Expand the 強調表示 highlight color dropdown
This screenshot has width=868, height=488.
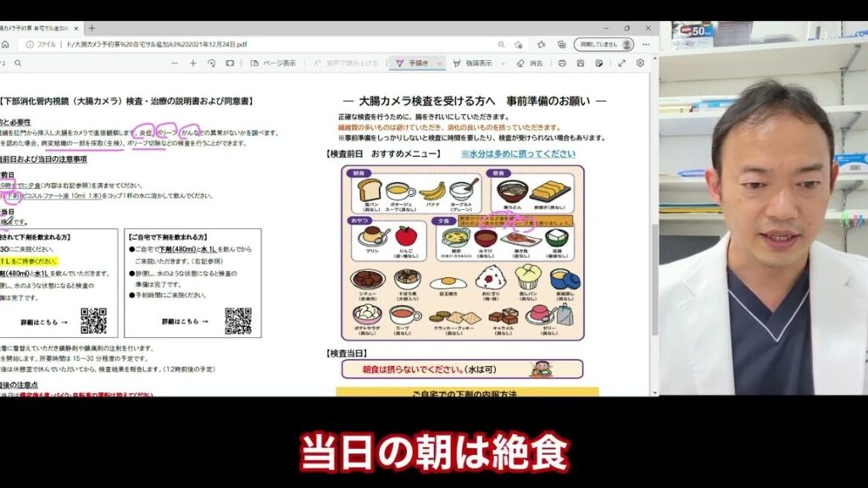501,63
